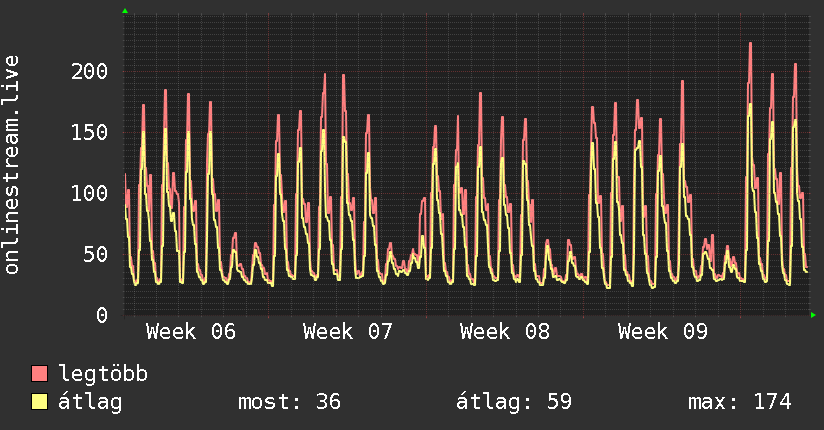Select the legtöbb legend label
824x430 pixels.
tap(103, 374)
